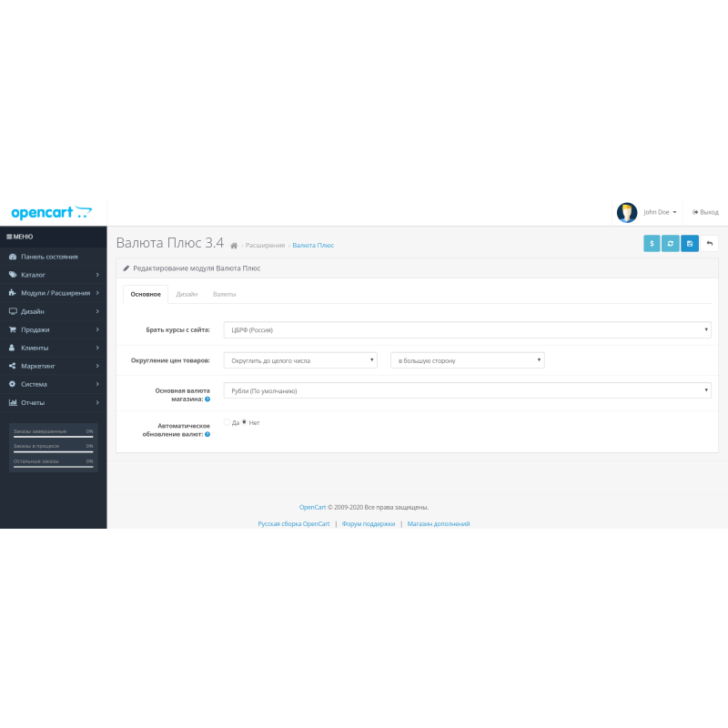Switch to the Дизайн tab
This screenshot has width=728, height=728.
[x=187, y=294]
